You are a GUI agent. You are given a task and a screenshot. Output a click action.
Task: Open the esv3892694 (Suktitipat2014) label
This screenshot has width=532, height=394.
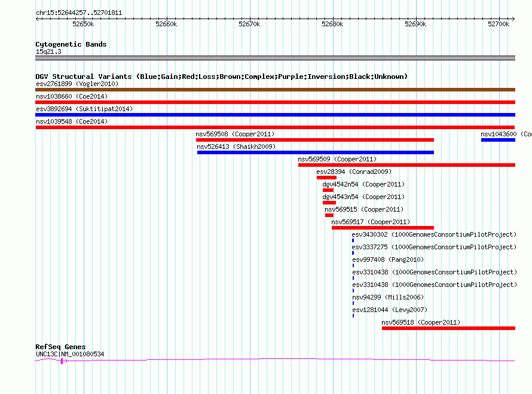84,109
